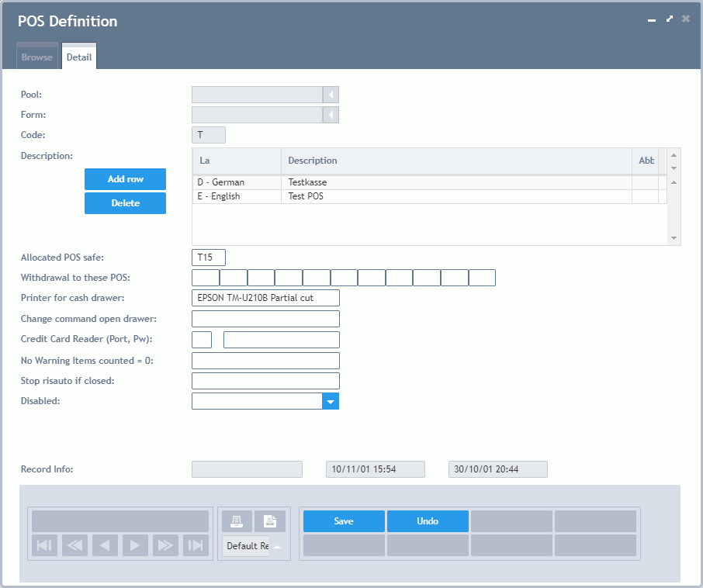Expand the Disabled dropdown
This screenshot has width=703, height=588.
331,401
